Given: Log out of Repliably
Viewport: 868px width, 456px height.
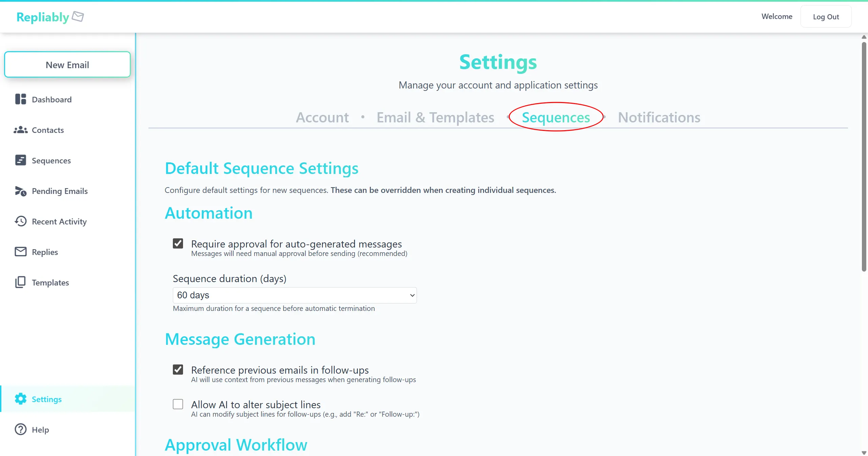Looking at the screenshot, I should 826,16.
